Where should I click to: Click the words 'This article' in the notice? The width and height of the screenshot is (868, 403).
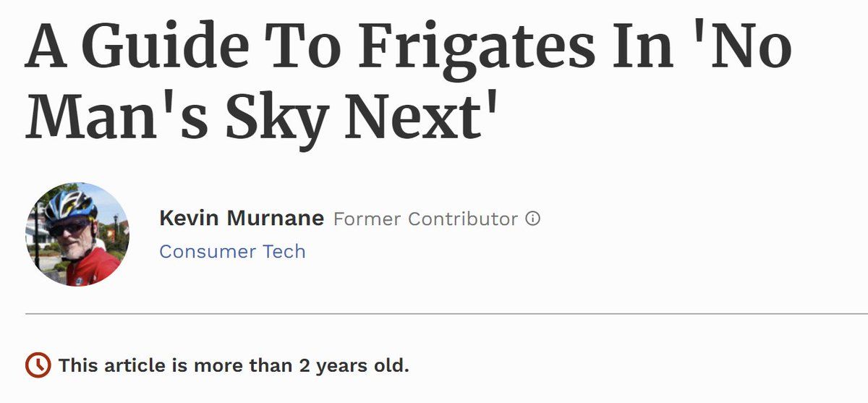112,365
